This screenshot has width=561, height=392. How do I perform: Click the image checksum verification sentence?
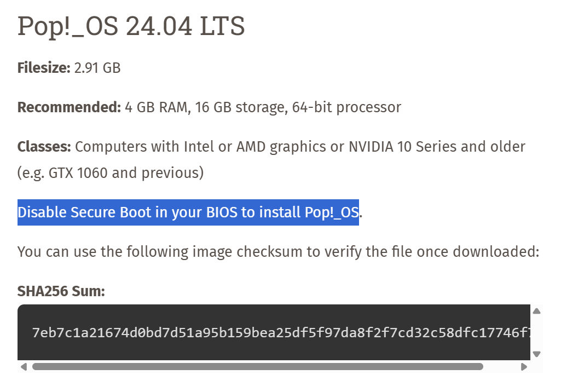coord(279,252)
